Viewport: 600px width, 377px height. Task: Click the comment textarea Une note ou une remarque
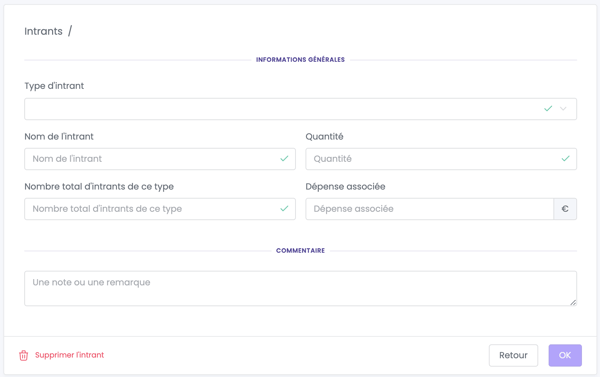[300, 289]
